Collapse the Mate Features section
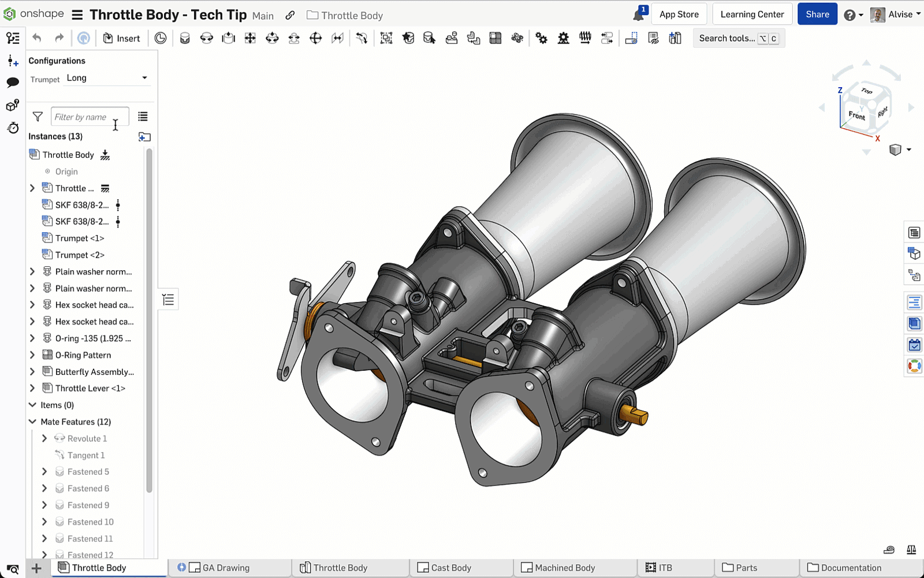 pos(32,422)
